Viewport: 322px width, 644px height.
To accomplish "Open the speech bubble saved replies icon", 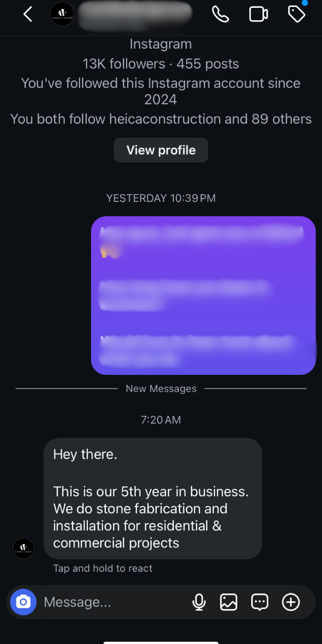I will [259, 602].
